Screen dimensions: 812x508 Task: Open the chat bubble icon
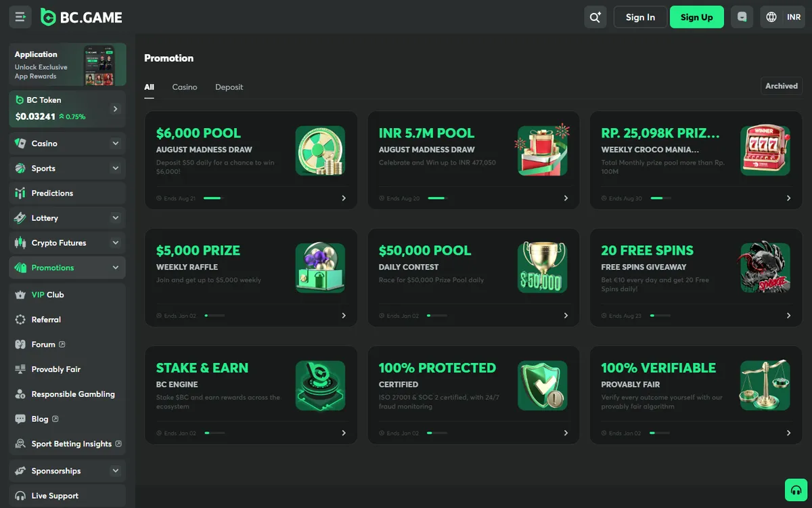(x=742, y=17)
